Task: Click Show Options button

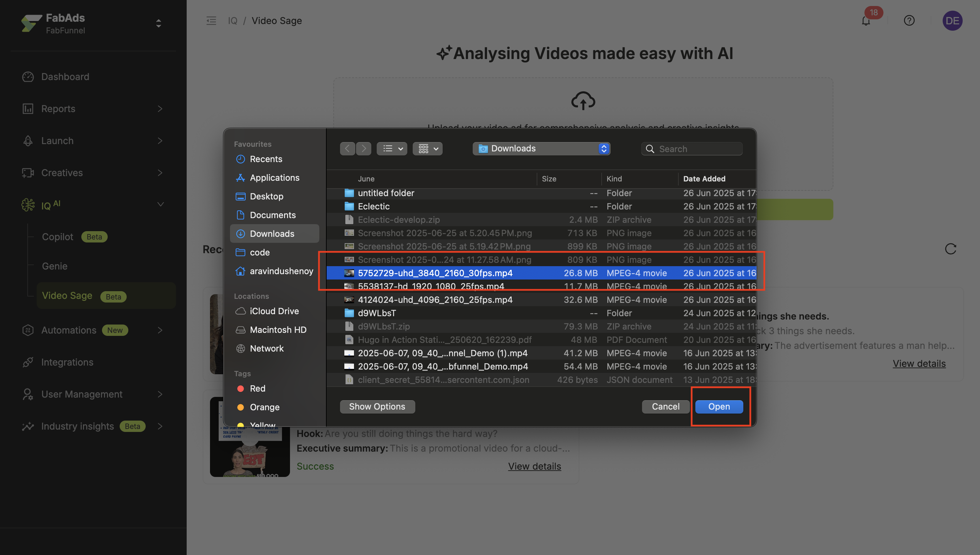Action: point(377,407)
